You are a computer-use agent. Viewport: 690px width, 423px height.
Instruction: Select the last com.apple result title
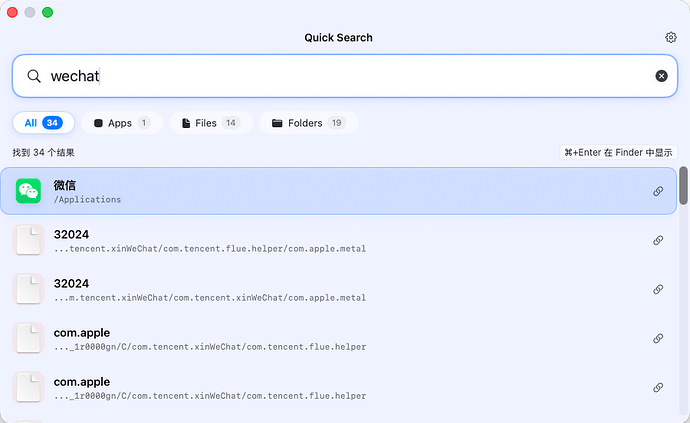click(x=82, y=382)
